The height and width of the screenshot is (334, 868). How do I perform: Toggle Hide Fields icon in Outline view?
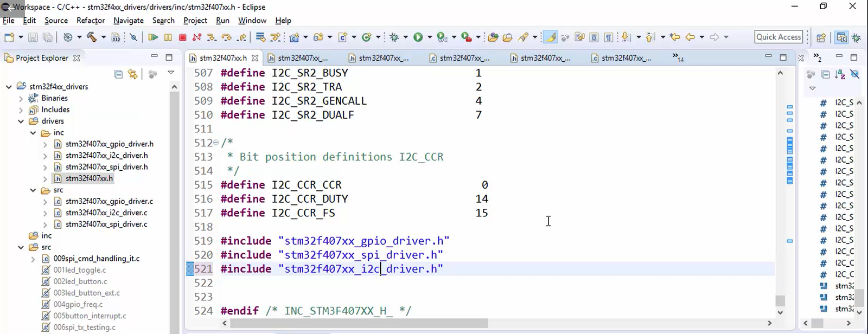[x=855, y=74]
